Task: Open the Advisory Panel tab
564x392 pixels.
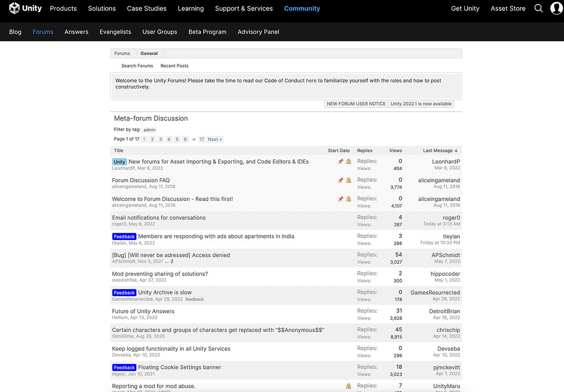Action: (x=258, y=31)
